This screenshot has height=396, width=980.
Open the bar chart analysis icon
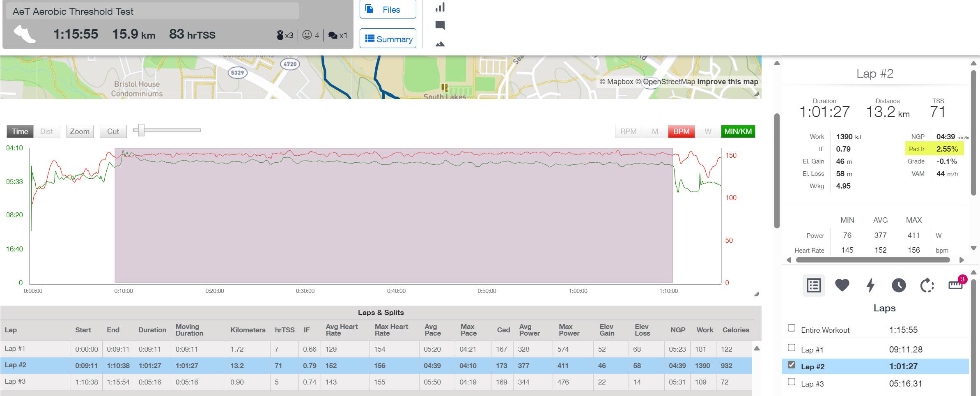tap(440, 7)
